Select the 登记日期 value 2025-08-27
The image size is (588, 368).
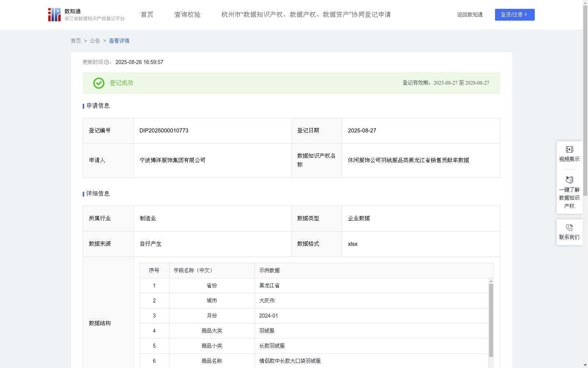(362, 131)
